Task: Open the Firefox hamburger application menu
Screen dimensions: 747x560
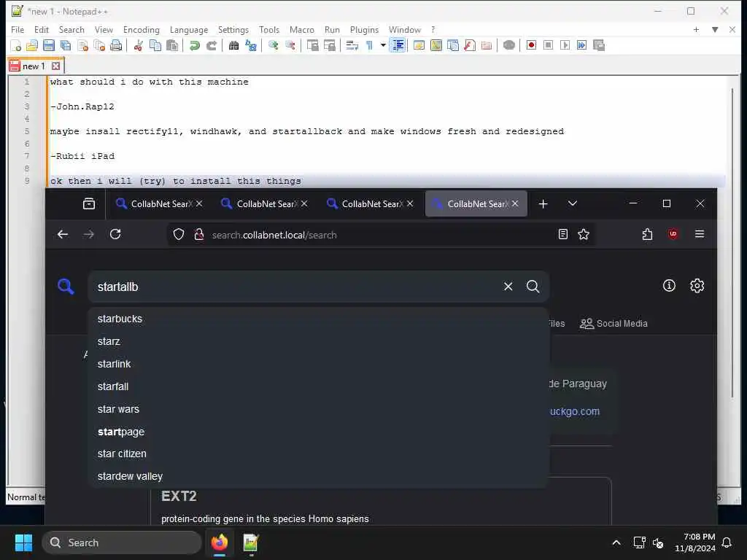Action: point(700,234)
